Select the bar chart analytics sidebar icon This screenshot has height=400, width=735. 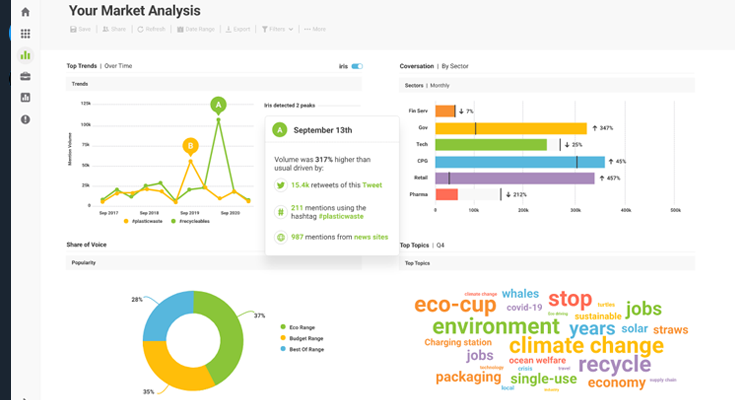pyautogui.click(x=25, y=55)
